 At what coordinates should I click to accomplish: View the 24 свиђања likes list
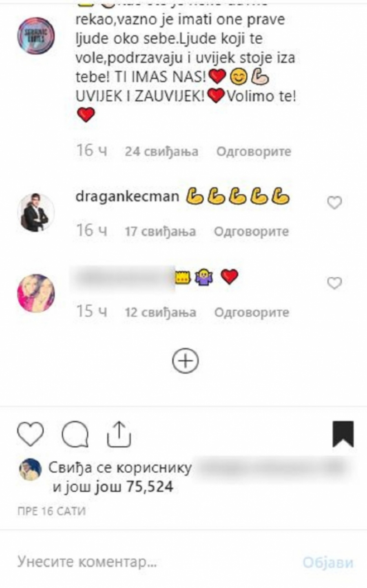(161, 152)
